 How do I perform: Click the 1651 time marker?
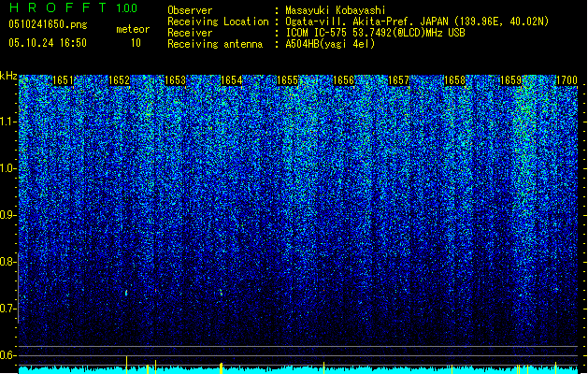point(63,80)
